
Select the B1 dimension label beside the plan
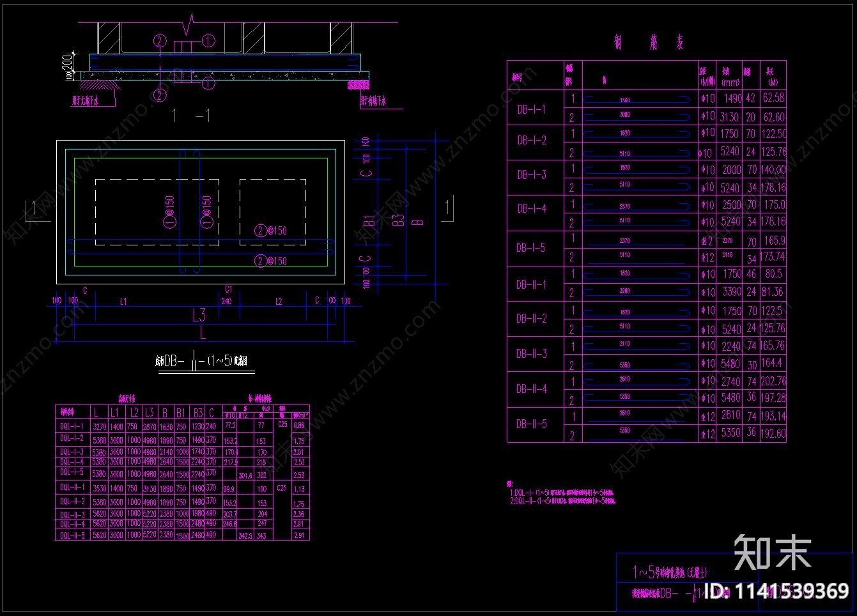pyautogui.click(x=369, y=221)
